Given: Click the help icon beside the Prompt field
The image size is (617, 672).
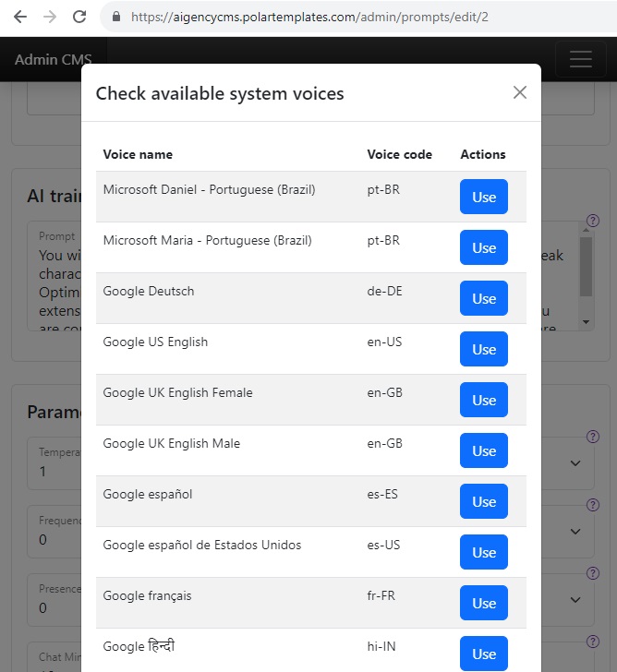Looking at the screenshot, I should 592,222.
